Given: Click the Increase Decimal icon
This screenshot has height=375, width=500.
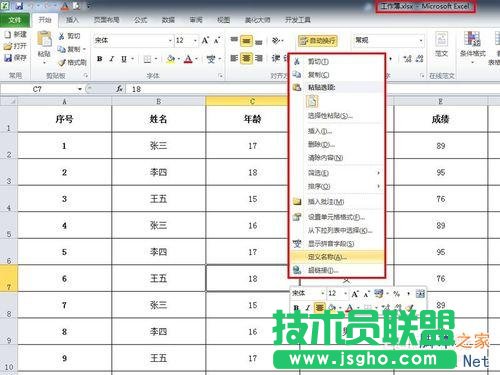Looking at the screenshot, I should click(x=407, y=59).
